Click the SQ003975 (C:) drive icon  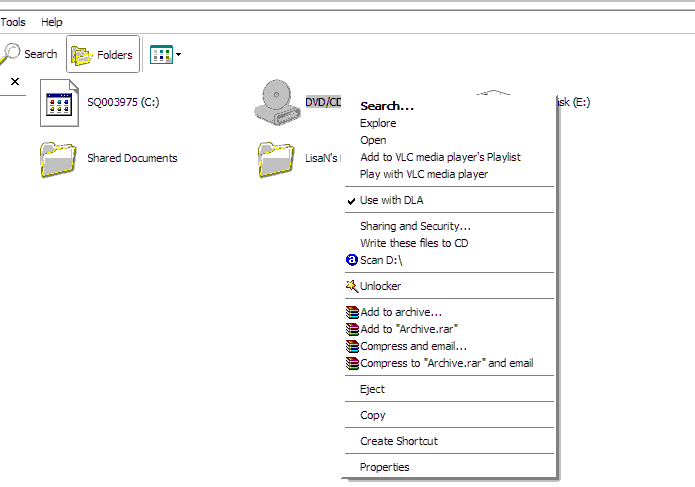(59, 102)
